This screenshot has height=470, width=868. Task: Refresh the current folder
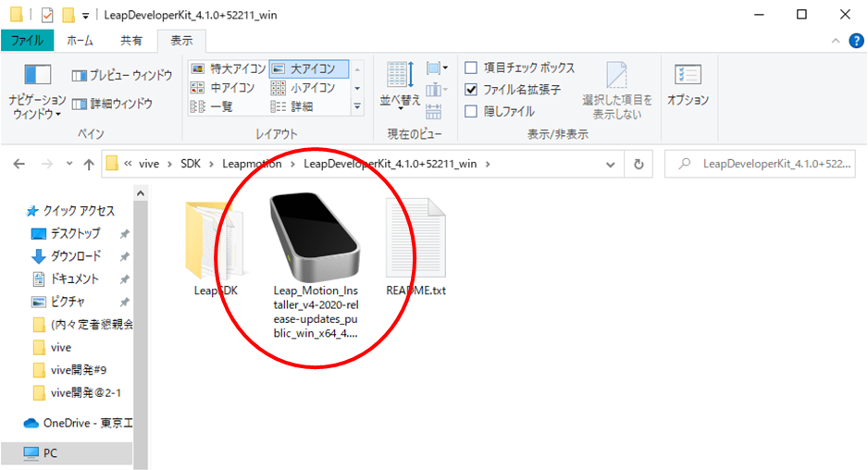(x=639, y=165)
